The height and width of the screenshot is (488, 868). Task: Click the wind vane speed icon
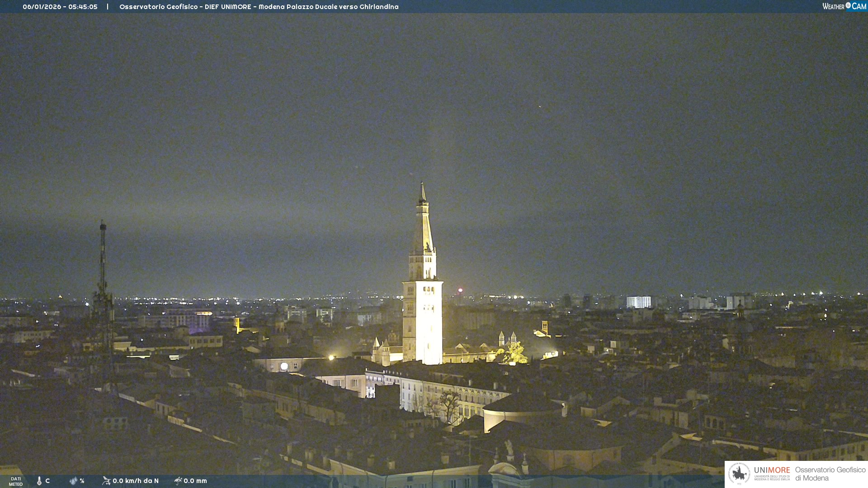(x=106, y=481)
